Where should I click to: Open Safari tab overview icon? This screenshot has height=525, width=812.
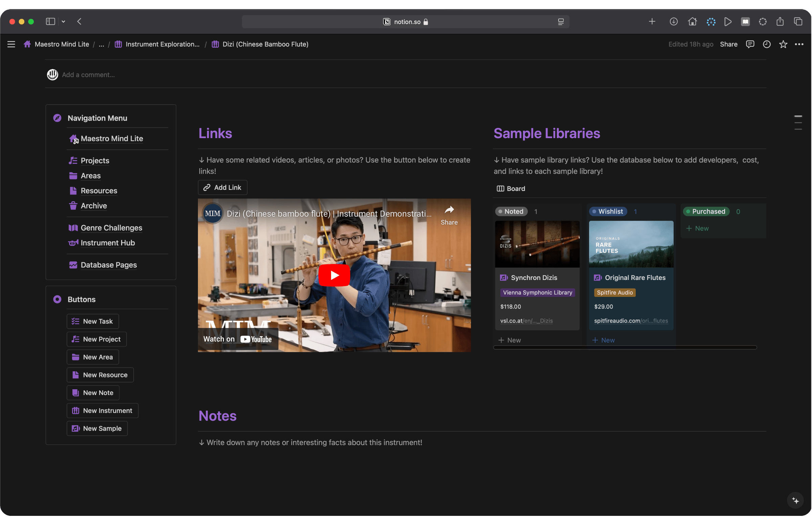pyautogui.click(x=798, y=22)
